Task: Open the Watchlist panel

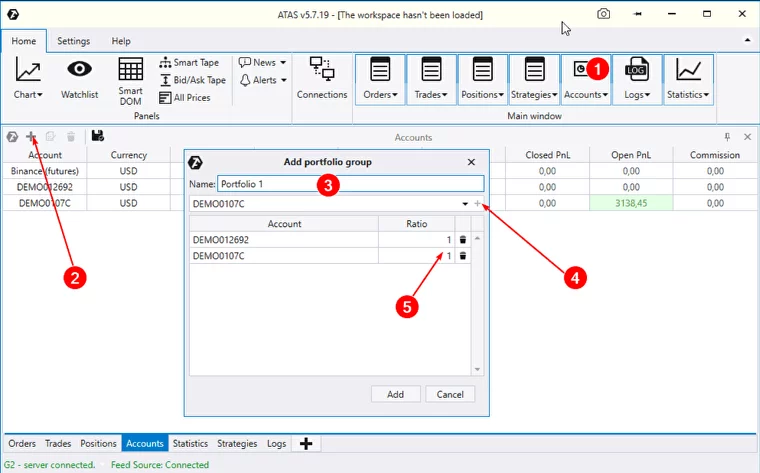Action: coord(79,79)
